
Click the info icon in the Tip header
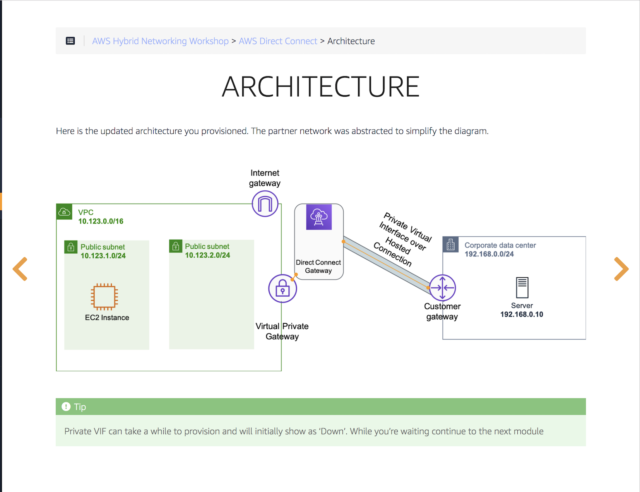coord(66,407)
